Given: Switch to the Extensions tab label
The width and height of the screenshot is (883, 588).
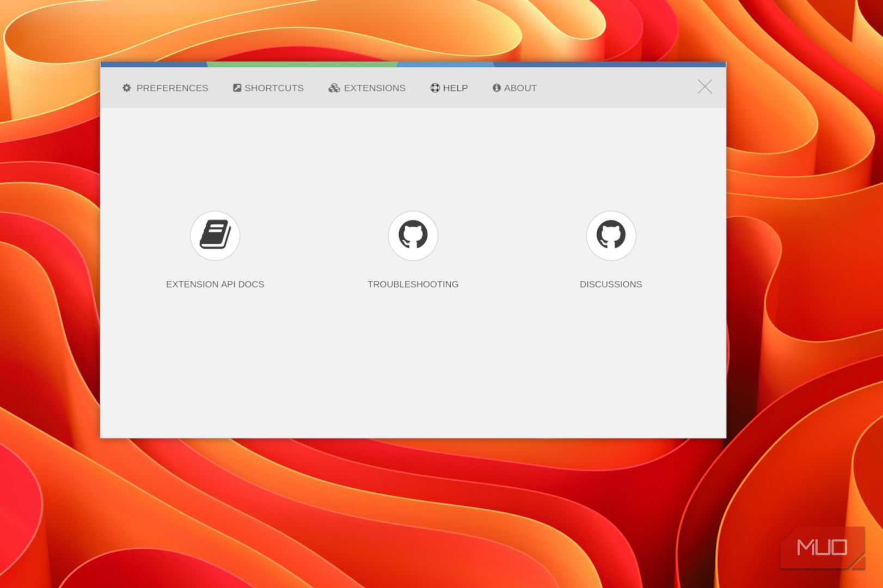Looking at the screenshot, I should [375, 88].
